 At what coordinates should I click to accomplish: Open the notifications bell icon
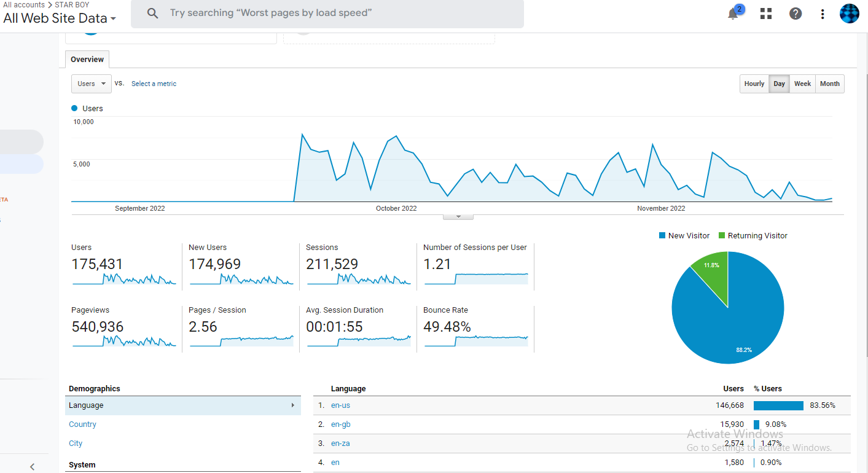pos(733,14)
